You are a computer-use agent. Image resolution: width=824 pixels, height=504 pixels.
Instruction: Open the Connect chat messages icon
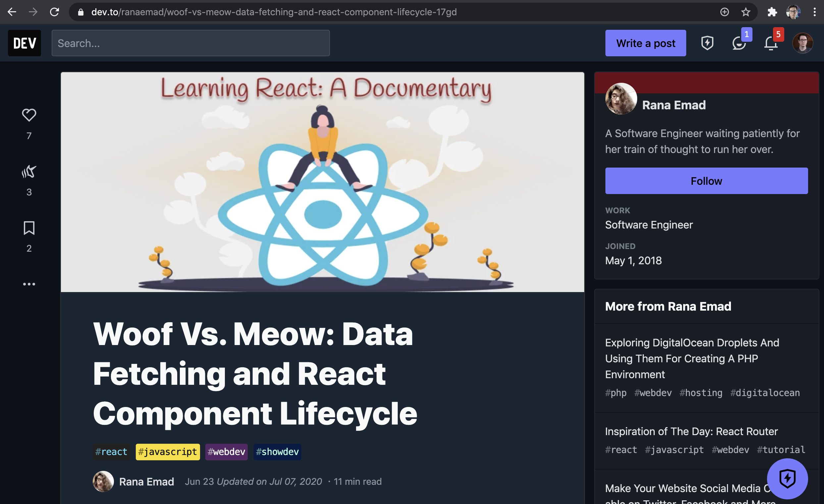coord(739,43)
